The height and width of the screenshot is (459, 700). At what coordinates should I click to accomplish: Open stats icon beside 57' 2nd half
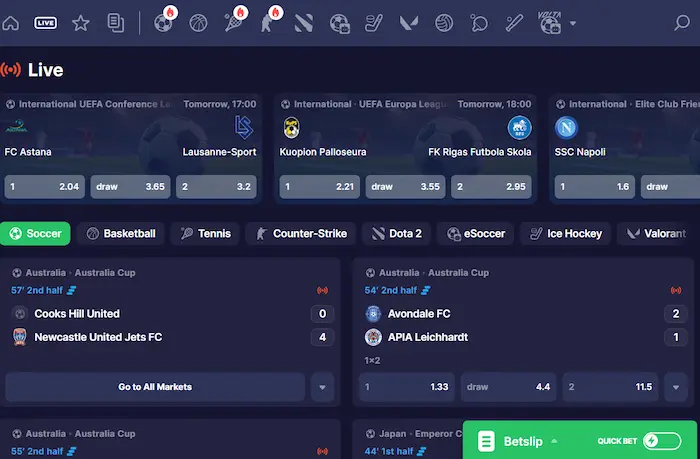(71, 290)
